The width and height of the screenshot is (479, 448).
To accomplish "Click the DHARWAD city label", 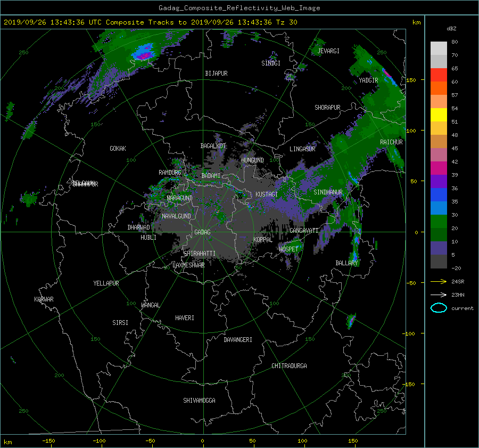I will (139, 227).
